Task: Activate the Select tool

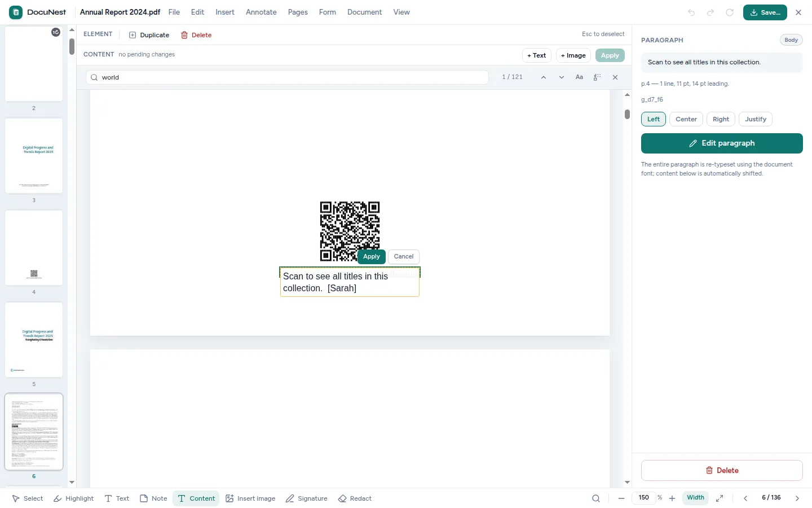Action: tap(28, 498)
